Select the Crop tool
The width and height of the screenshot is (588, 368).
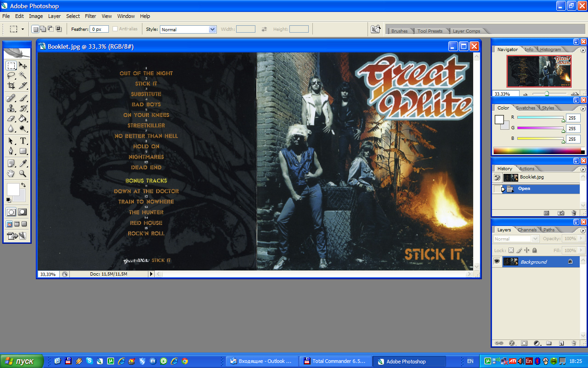(x=11, y=86)
